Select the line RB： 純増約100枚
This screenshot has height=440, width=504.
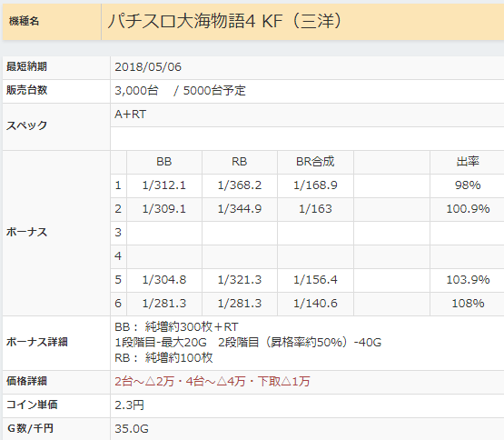pyautogui.click(x=163, y=357)
